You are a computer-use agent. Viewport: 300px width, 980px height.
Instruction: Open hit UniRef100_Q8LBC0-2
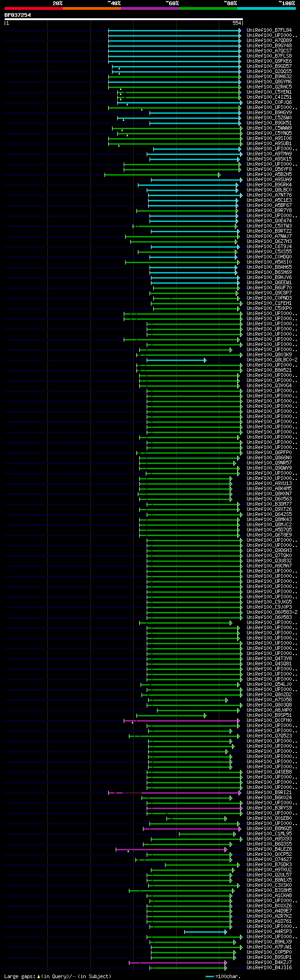pos(272,360)
